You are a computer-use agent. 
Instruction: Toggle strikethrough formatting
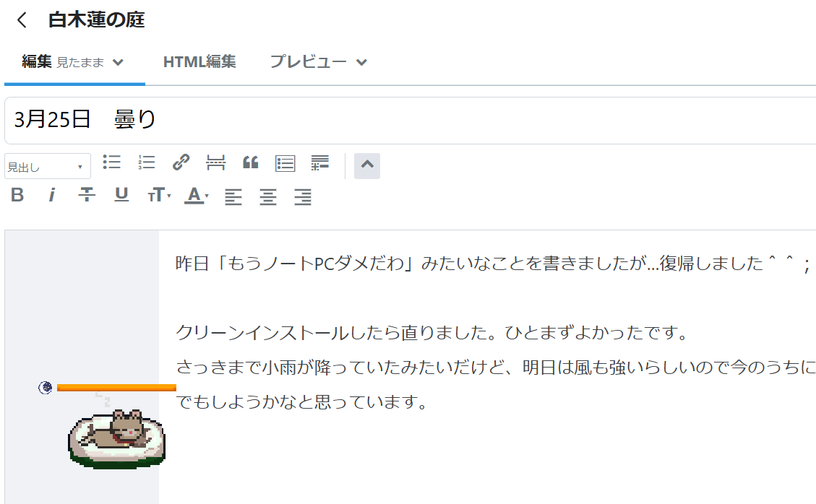point(87,195)
